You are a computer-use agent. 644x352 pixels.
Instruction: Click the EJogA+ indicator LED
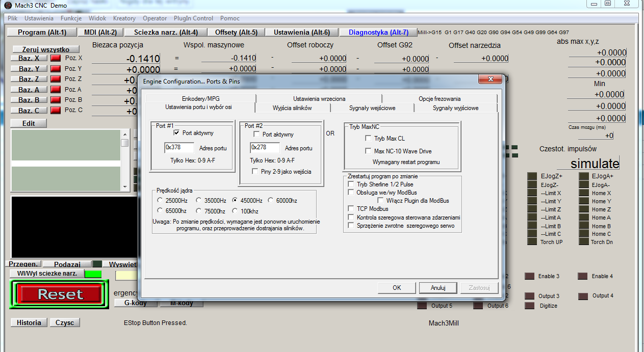point(583,176)
